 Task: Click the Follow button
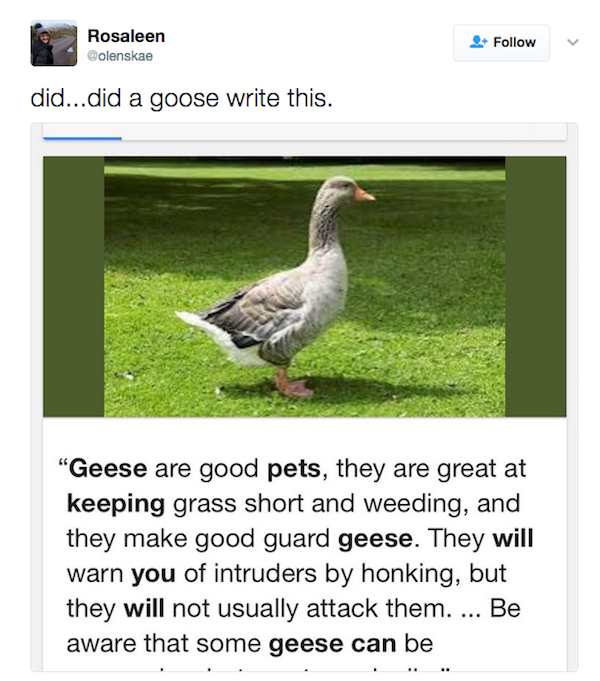[x=501, y=43]
